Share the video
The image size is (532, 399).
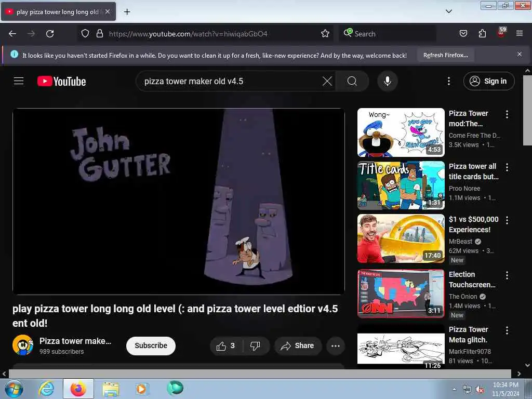click(297, 345)
